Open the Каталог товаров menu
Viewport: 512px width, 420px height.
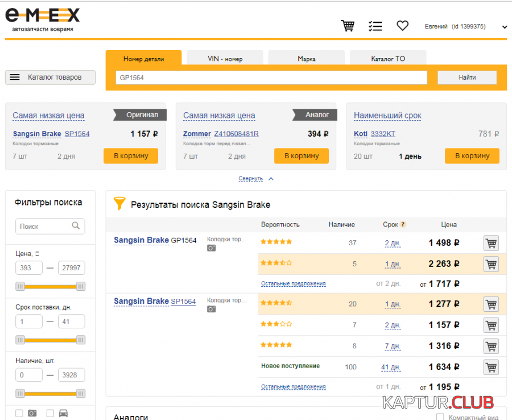coord(50,77)
